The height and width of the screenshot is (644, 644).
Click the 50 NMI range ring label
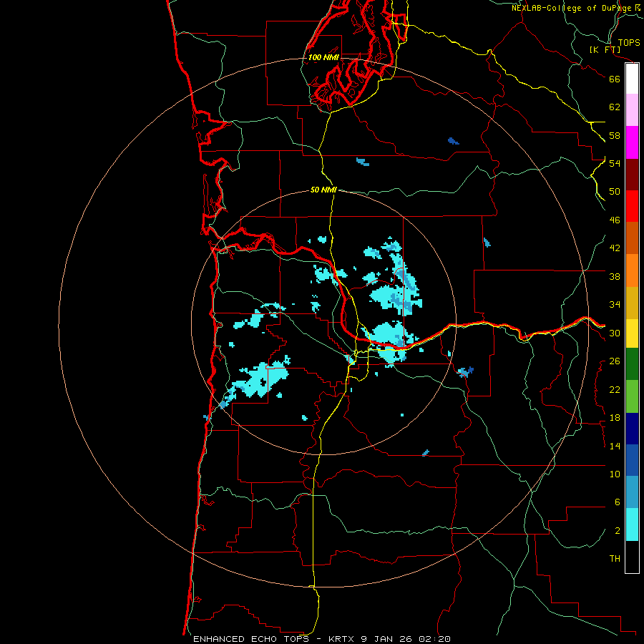pos(323,190)
